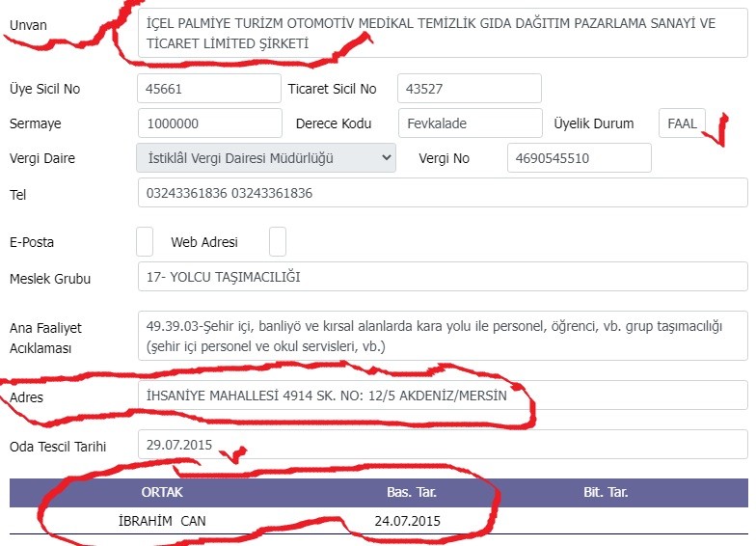The height and width of the screenshot is (546, 756).
Task: Click the Sermaye field showing 1000000
Action: (x=210, y=123)
